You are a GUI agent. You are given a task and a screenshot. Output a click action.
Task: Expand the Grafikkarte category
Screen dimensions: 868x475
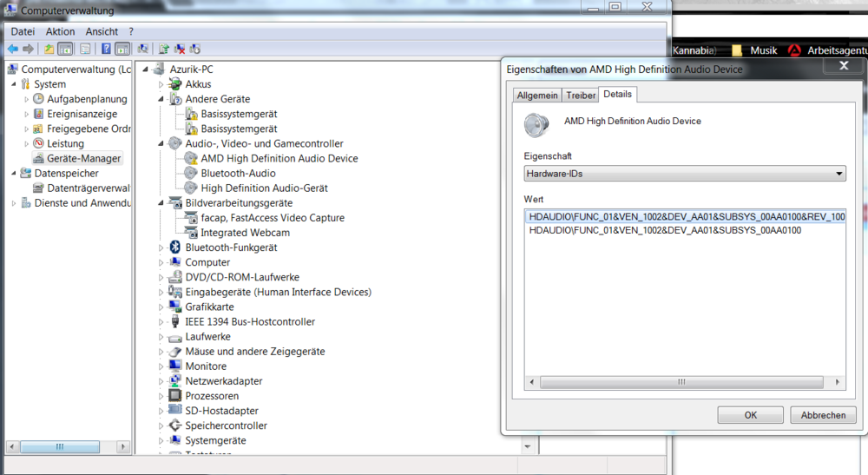(x=161, y=307)
